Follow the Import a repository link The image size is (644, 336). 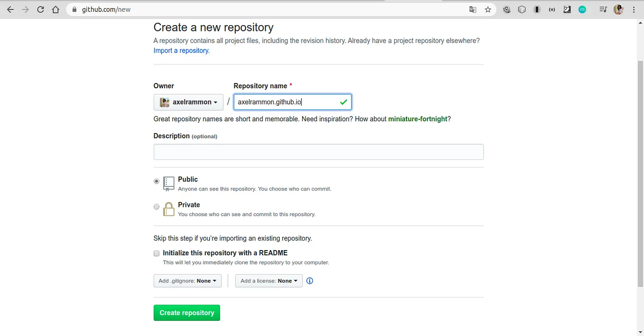(181, 51)
